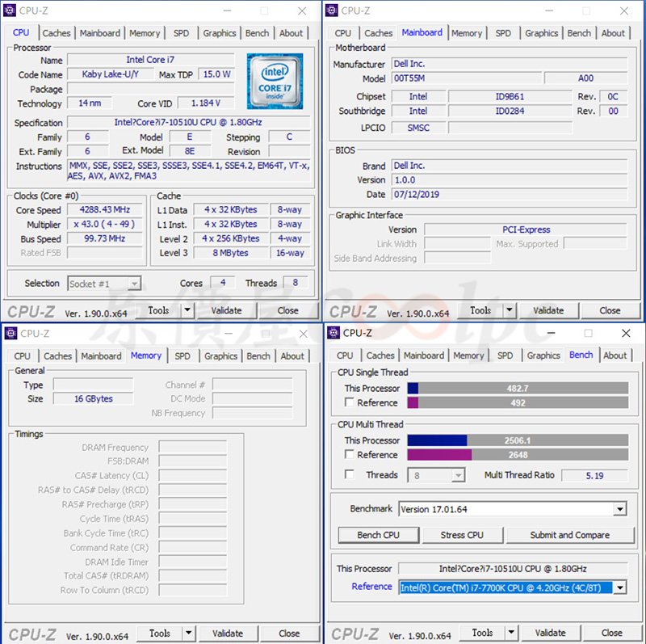Screen dimensions: 646x644
Task: Select Graphics tab in the Mainboard window
Action: coord(541,33)
